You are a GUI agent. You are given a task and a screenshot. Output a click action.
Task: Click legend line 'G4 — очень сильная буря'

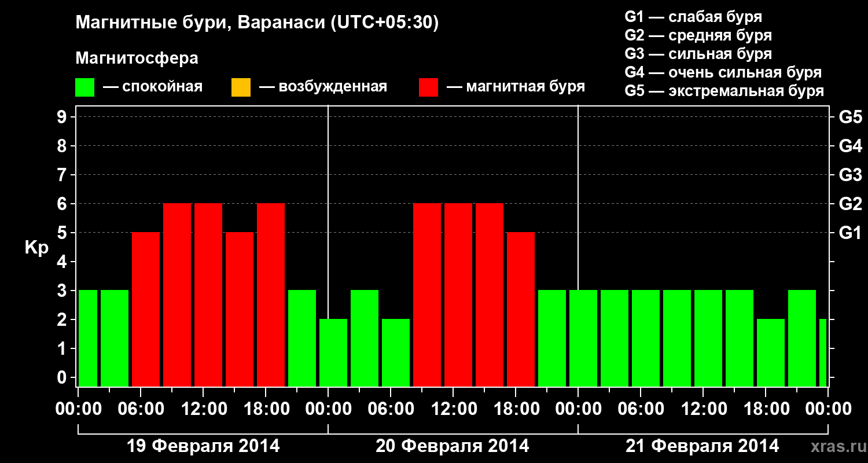pos(723,72)
